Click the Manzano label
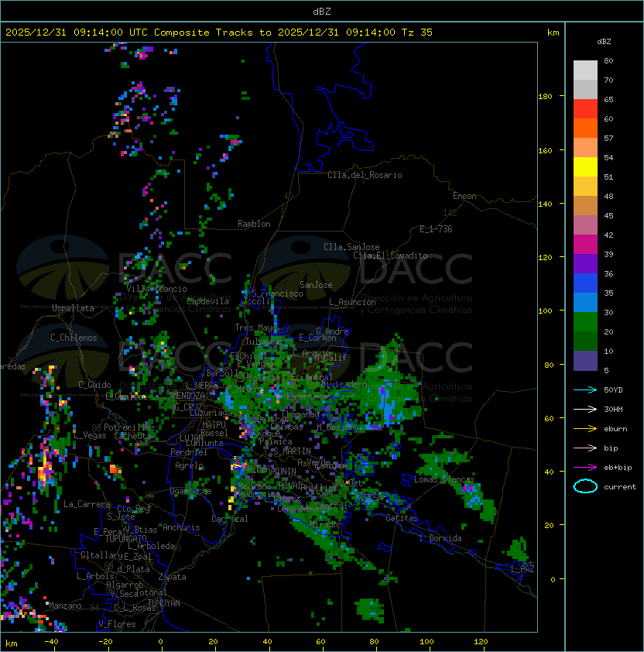 pos(65,606)
